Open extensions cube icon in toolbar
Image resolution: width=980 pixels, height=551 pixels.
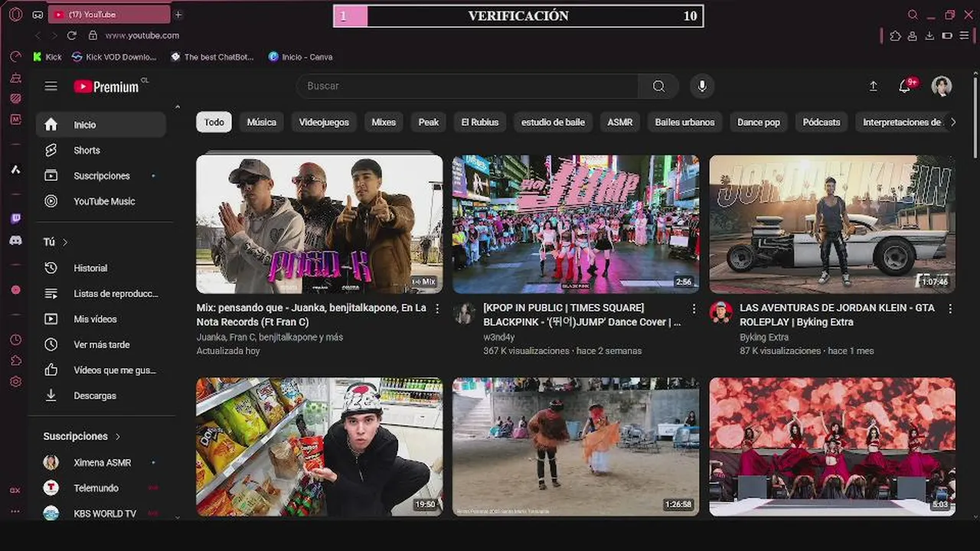tap(895, 35)
